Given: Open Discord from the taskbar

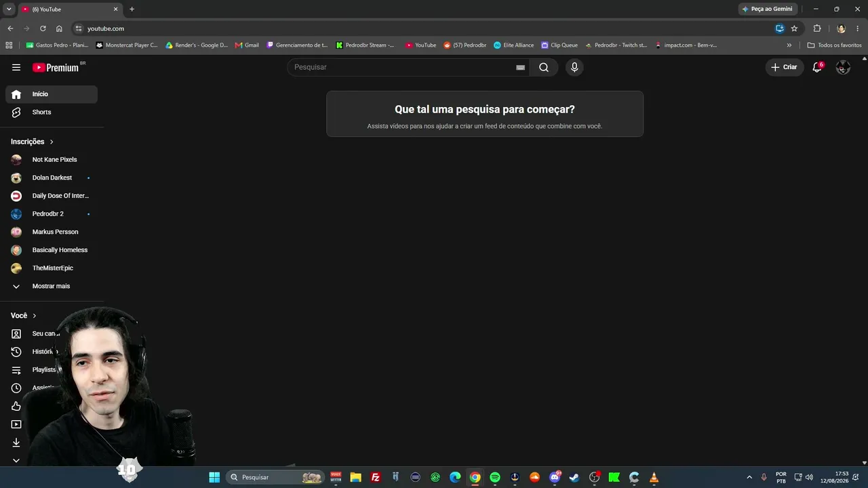Looking at the screenshot, I should (x=555, y=477).
